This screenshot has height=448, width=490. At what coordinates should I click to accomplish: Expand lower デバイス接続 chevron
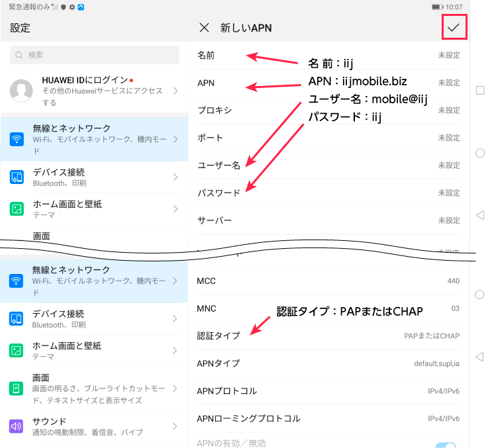[x=175, y=319]
